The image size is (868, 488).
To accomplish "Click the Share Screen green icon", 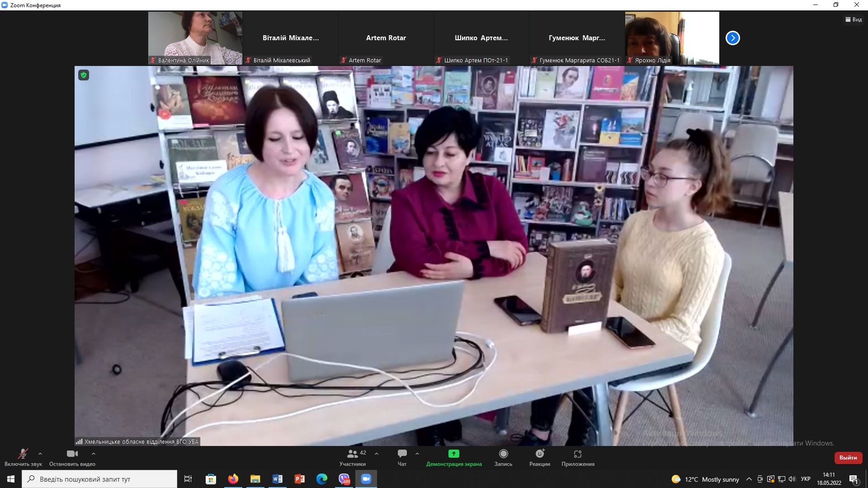I will [453, 454].
